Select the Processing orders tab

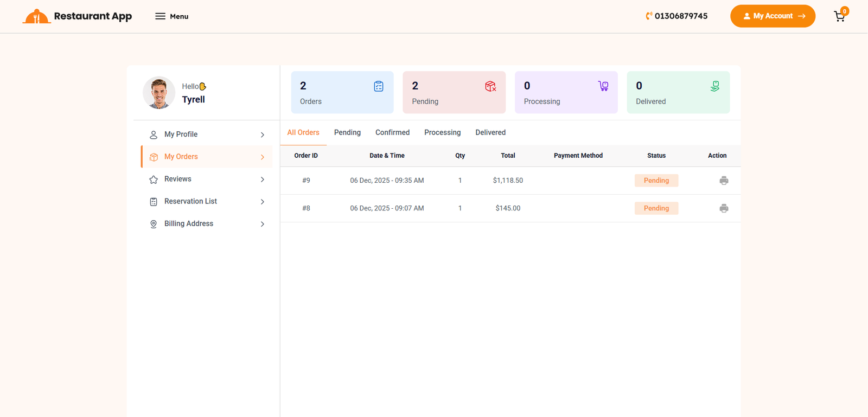pos(442,132)
